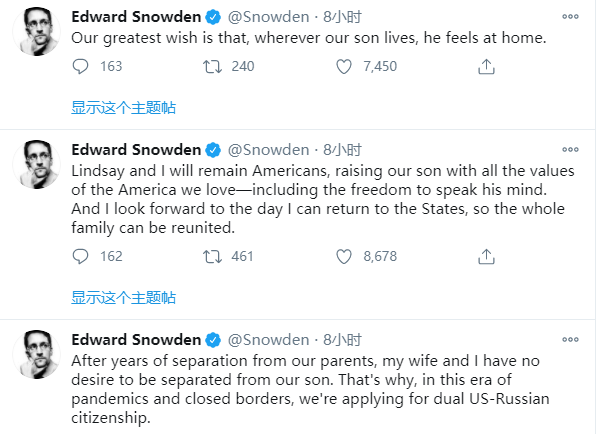
Task: Show thread link under second tweet
Action: point(123,298)
